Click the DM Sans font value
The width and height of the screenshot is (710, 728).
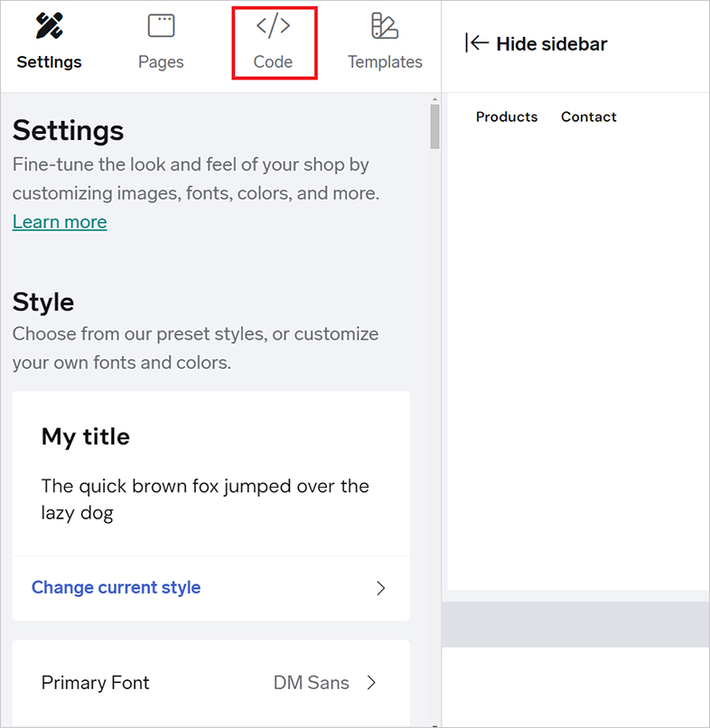coord(311,683)
